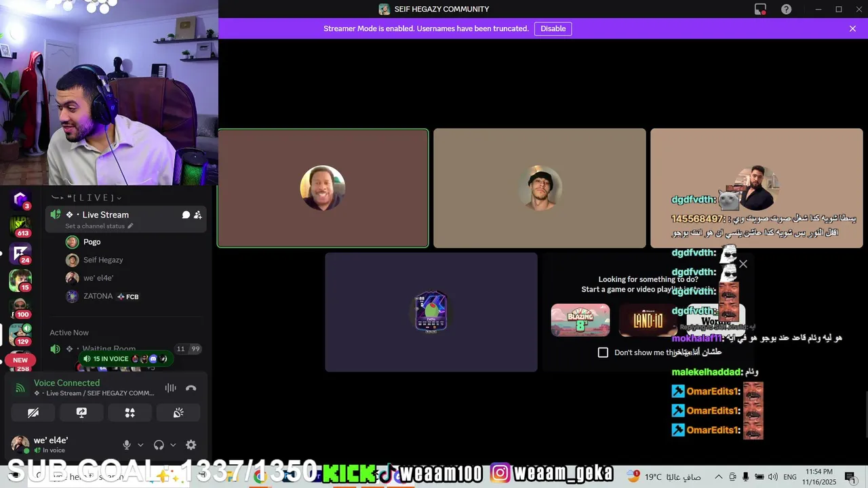Viewport: 868px width, 488px height.
Task: Check Don't show me this again box
Action: coord(603,352)
